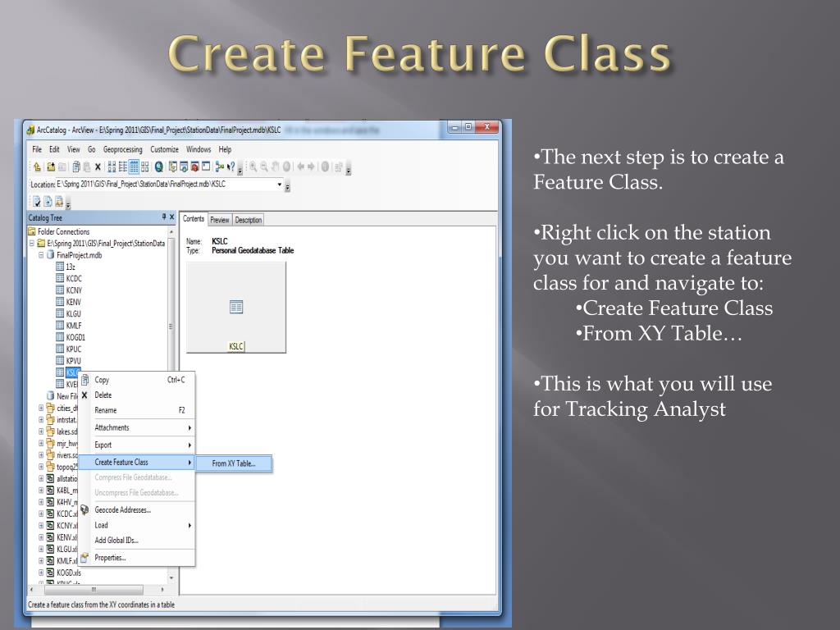
Task: Expand the allstations spreadsheet node
Action: point(41,478)
